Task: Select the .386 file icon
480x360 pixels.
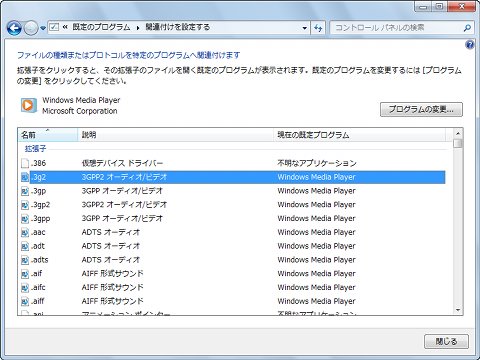Action: coord(25,163)
